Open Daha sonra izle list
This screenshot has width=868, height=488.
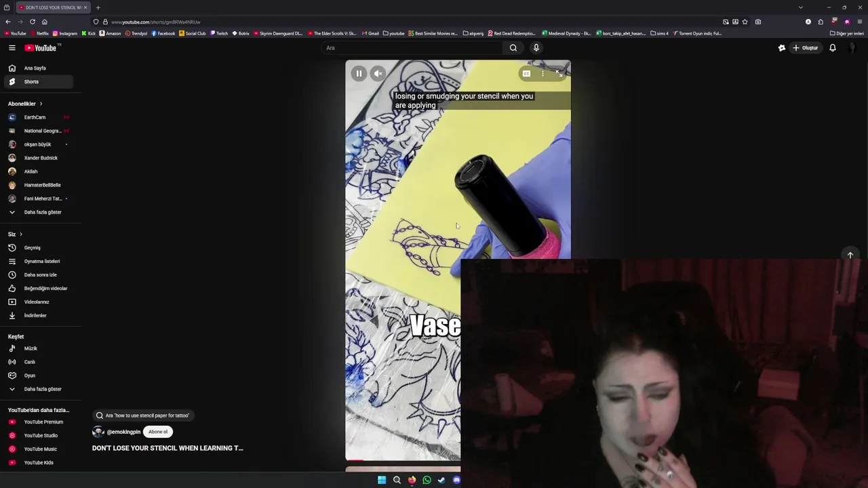37,274
